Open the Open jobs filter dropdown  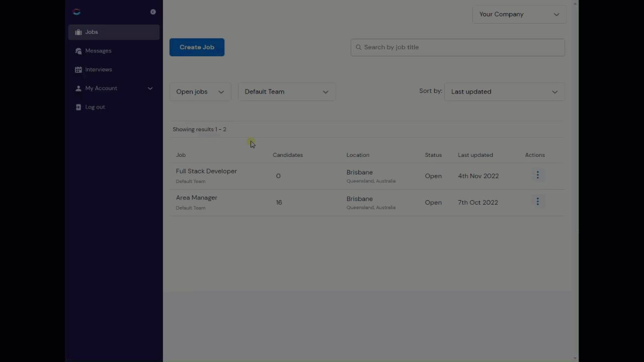coord(200,92)
